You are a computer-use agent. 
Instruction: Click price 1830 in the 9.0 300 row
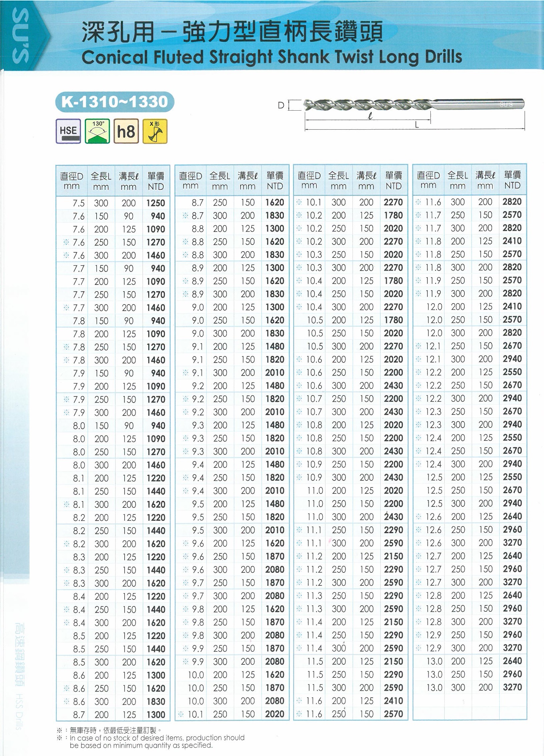(x=275, y=333)
